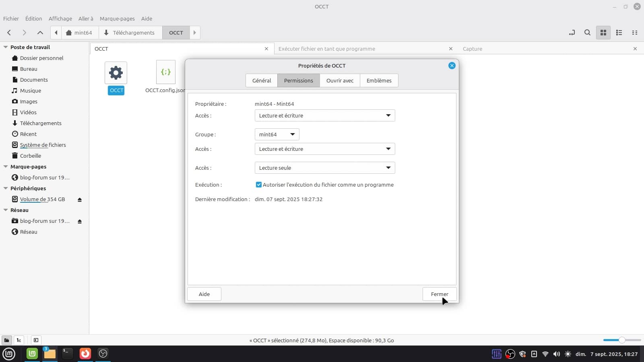Click the Fermer button

[x=439, y=294]
